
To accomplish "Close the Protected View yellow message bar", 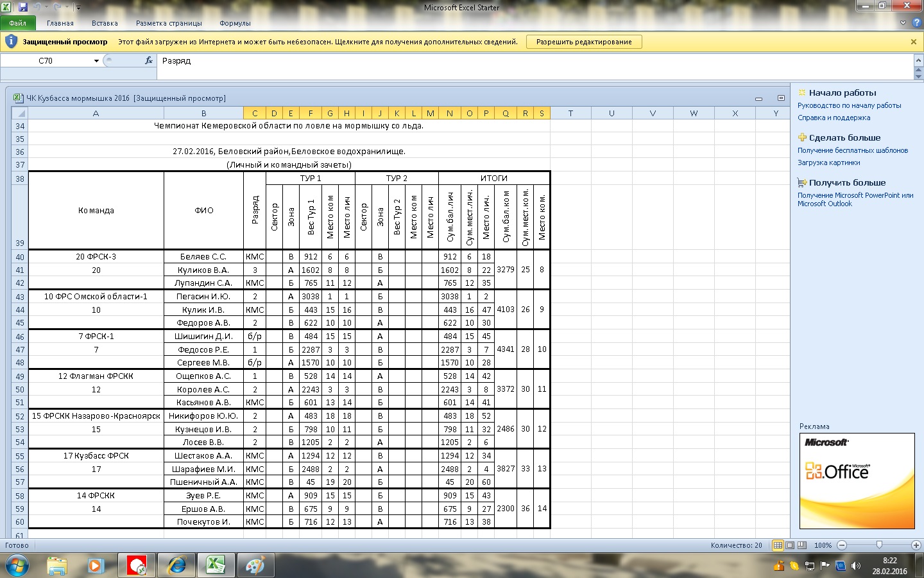I will 914,42.
